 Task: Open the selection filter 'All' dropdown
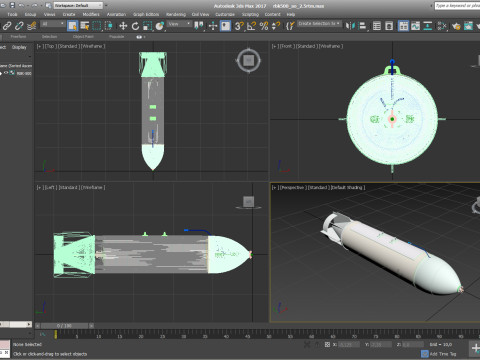(53, 24)
